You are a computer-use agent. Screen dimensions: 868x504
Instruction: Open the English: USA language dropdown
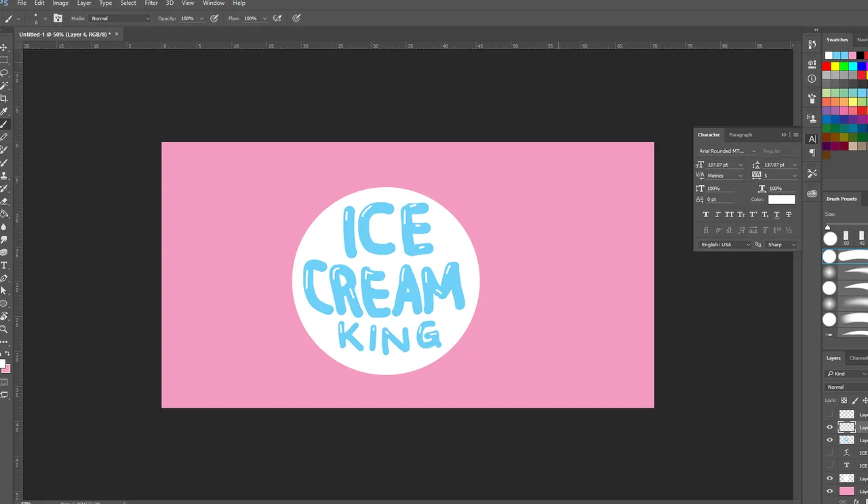pos(724,245)
